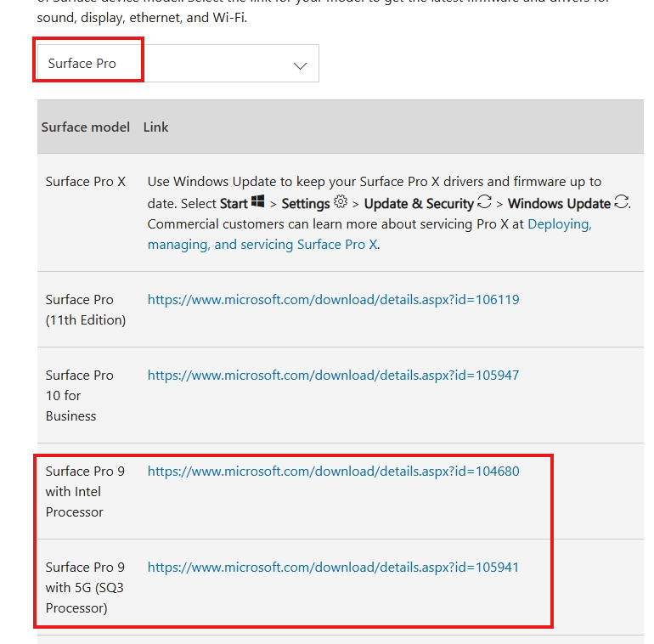
Task: Click the dropdown chevron arrow
Action: [300, 66]
